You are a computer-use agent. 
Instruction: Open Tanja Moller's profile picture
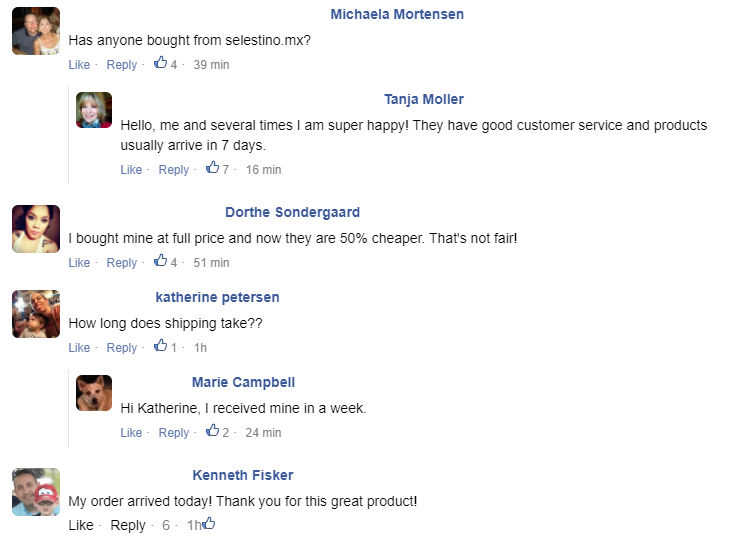click(94, 110)
